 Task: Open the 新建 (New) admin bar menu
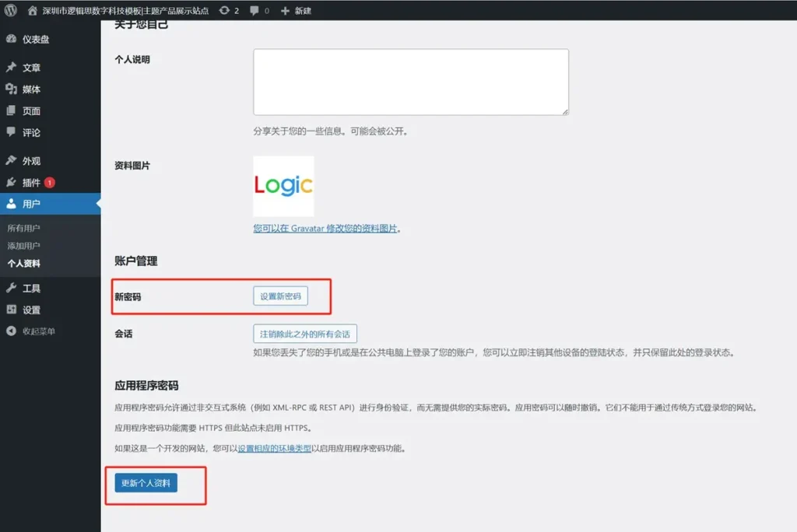(296, 11)
